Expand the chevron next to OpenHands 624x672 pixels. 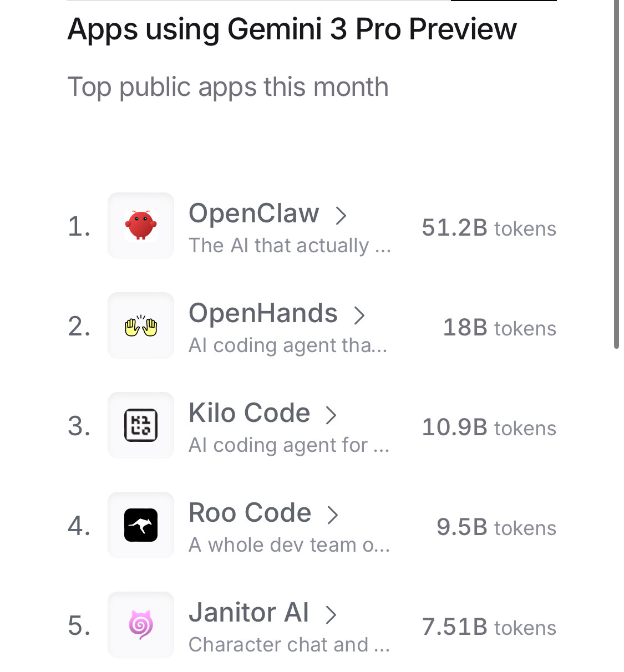coord(359,315)
